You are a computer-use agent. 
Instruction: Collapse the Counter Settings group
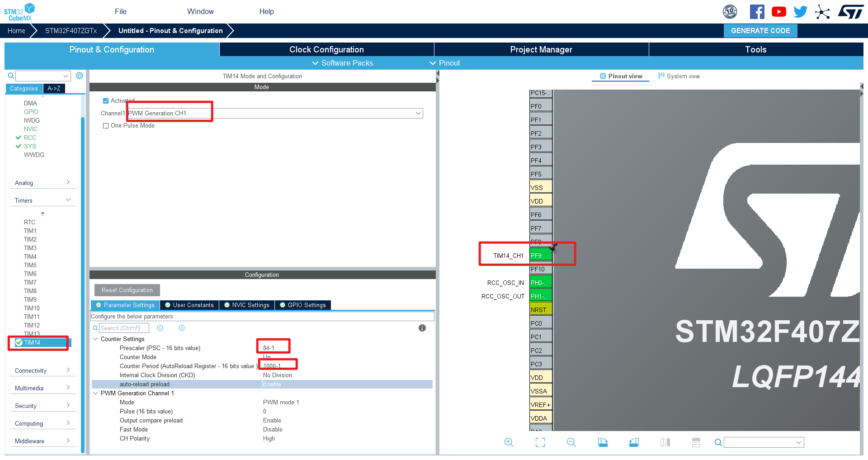coord(95,339)
